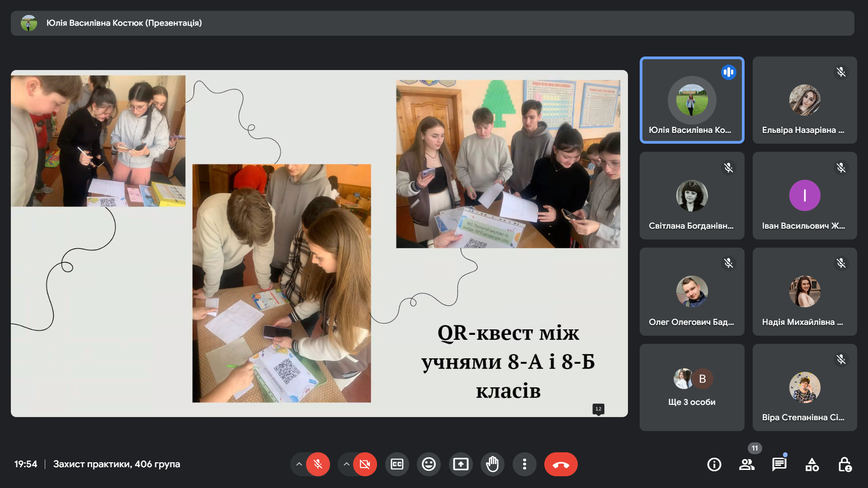Click speaking audio indicator on Юлія's tile
This screenshot has height=488, width=868.
pos(728,72)
